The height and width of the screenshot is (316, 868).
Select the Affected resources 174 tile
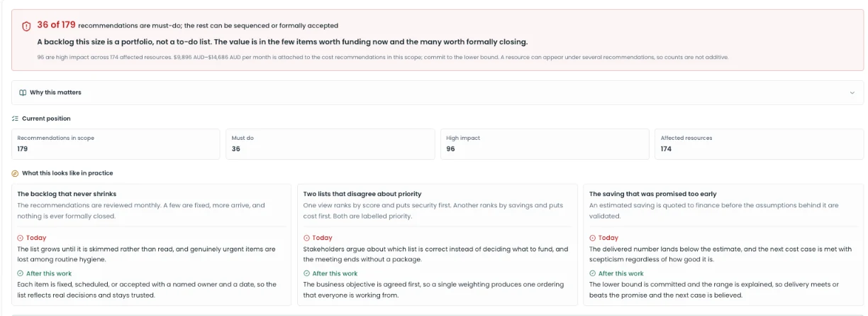(759, 143)
